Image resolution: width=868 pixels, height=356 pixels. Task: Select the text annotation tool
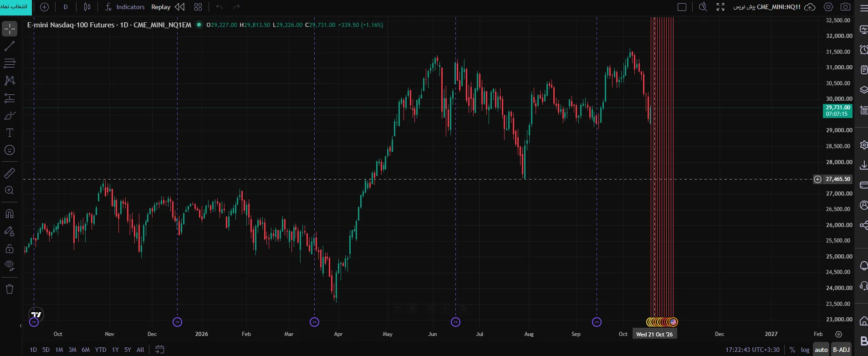point(10,133)
